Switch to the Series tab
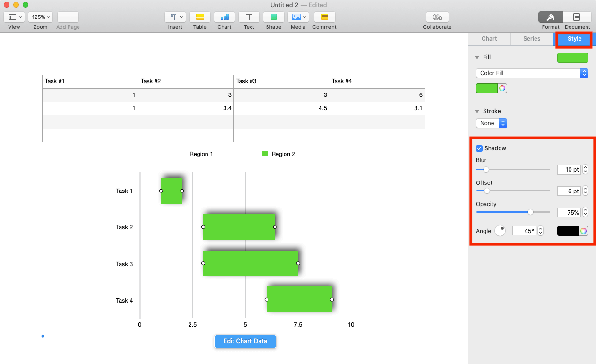596x364 pixels. coord(532,39)
